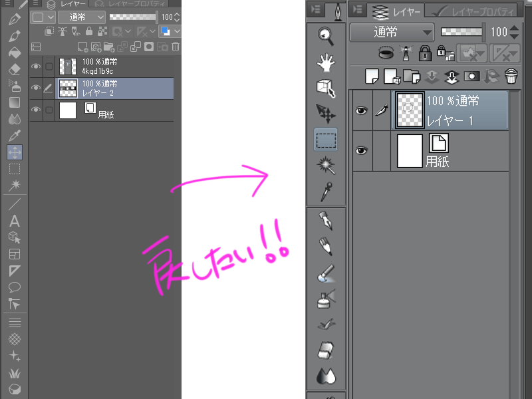Image resolution: width=532 pixels, height=399 pixels.
Task: Open the ruler range dropdown in right panel
Action: 505,53
